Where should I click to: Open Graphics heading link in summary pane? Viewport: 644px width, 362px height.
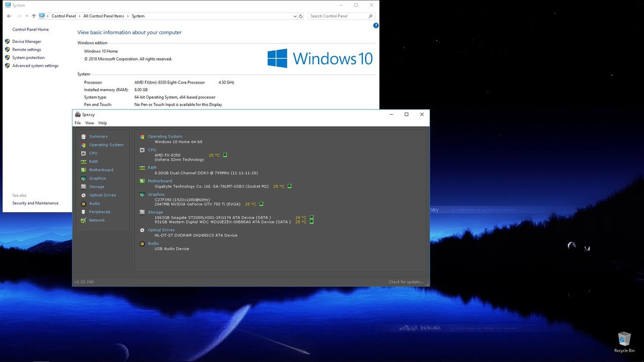pos(156,195)
